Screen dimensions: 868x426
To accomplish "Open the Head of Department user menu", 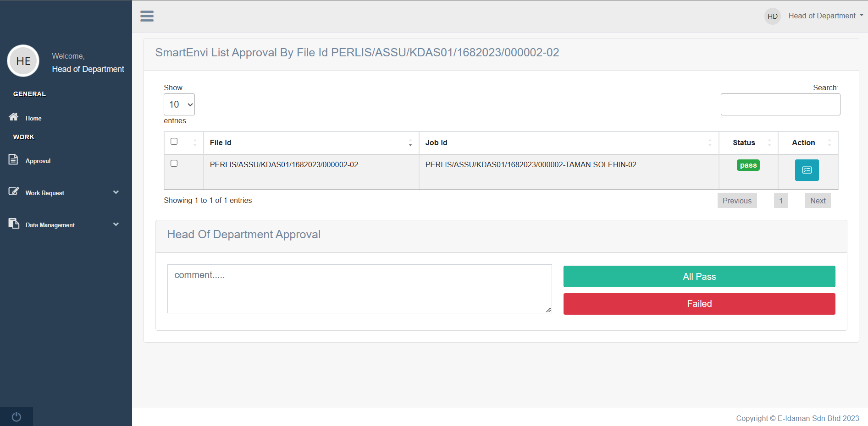I will click(x=825, y=16).
